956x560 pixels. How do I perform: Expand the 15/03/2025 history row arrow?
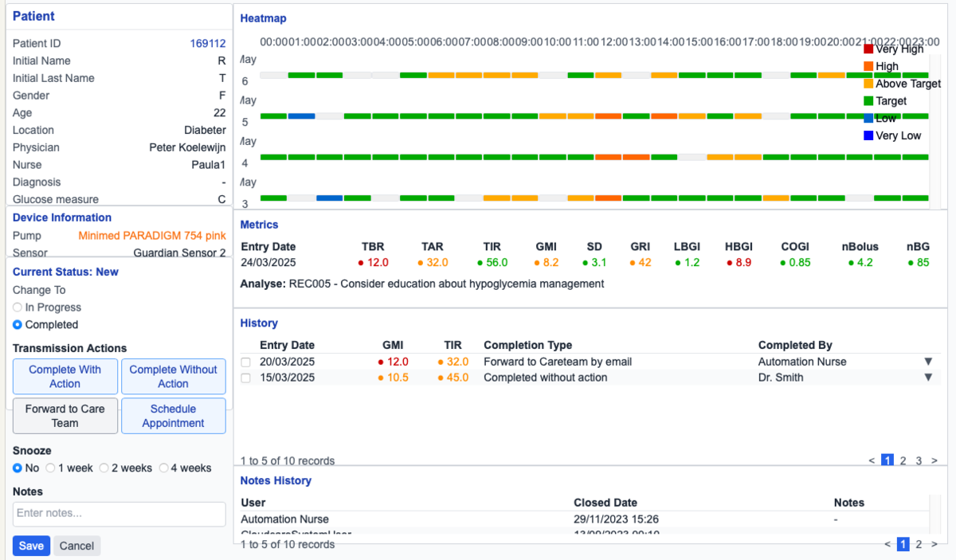[927, 378]
